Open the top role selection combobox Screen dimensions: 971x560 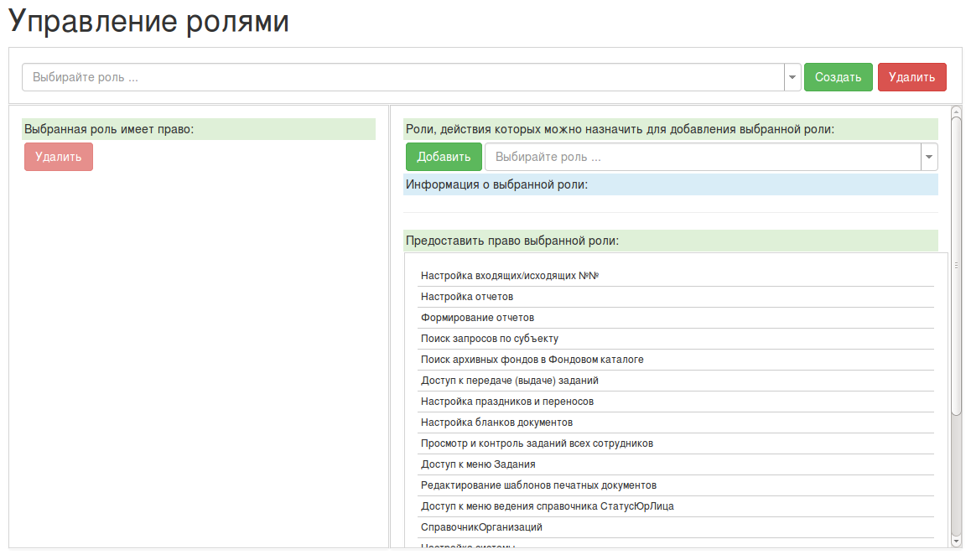coord(402,77)
